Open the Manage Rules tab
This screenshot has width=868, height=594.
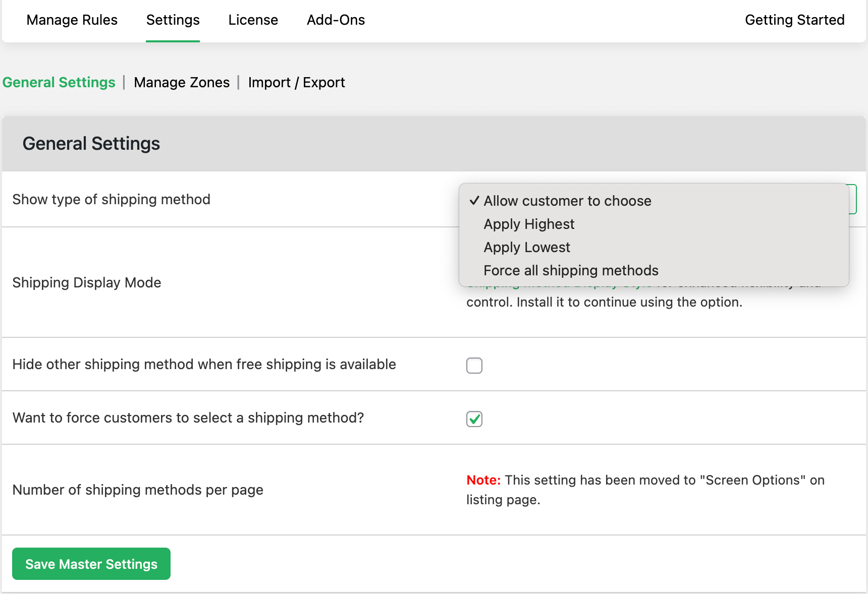click(x=72, y=20)
